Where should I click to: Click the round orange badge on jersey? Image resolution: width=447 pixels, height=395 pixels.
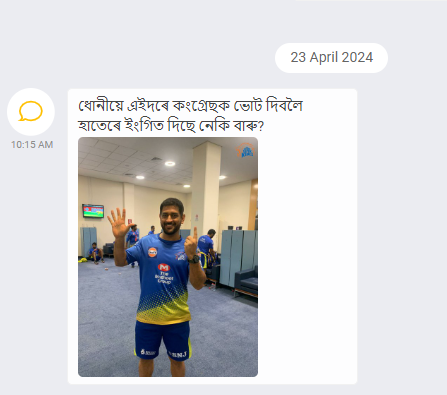[x=153, y=252]
